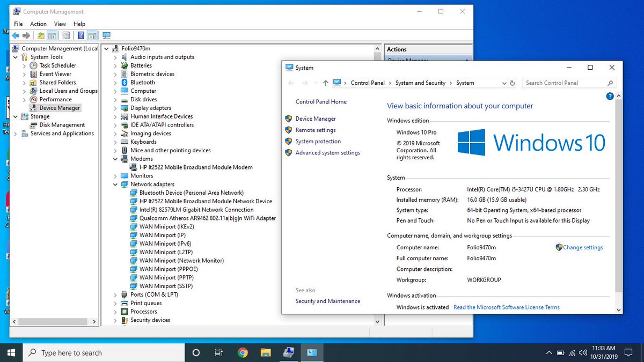Open the File menu
Screen dimensions: 644x362
tap(18, 24)
